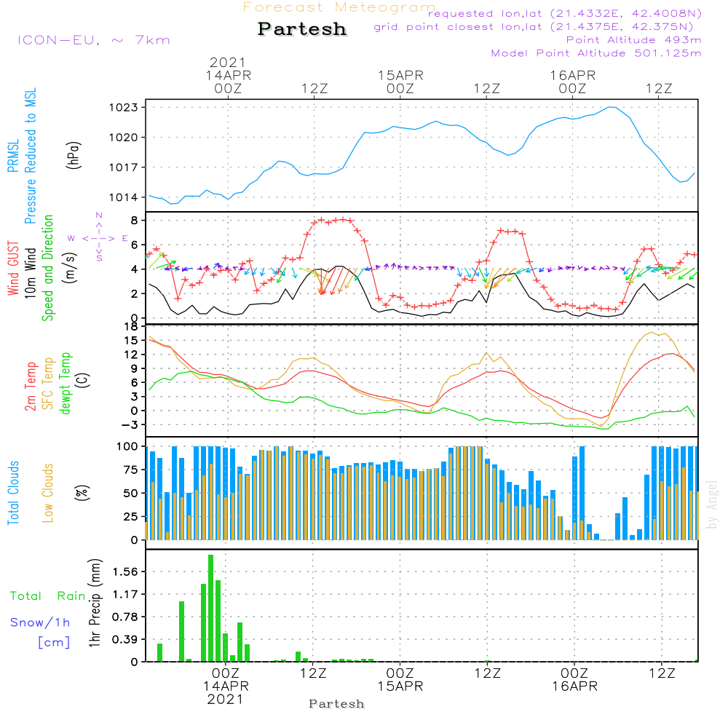
Task: Click "Pressure Reduced to MSL" axis title
Action: tap(30, 156)
